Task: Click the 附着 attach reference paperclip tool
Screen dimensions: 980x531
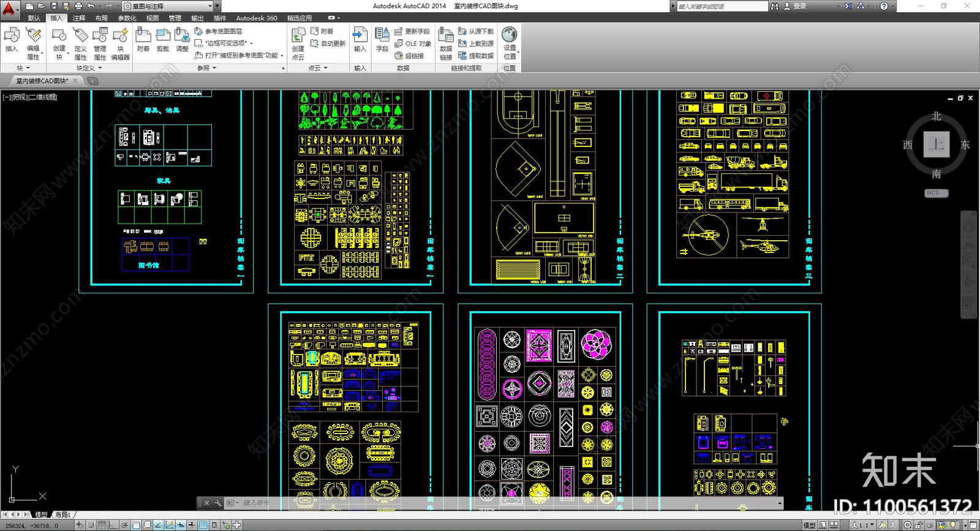Action: pos(143,40)
